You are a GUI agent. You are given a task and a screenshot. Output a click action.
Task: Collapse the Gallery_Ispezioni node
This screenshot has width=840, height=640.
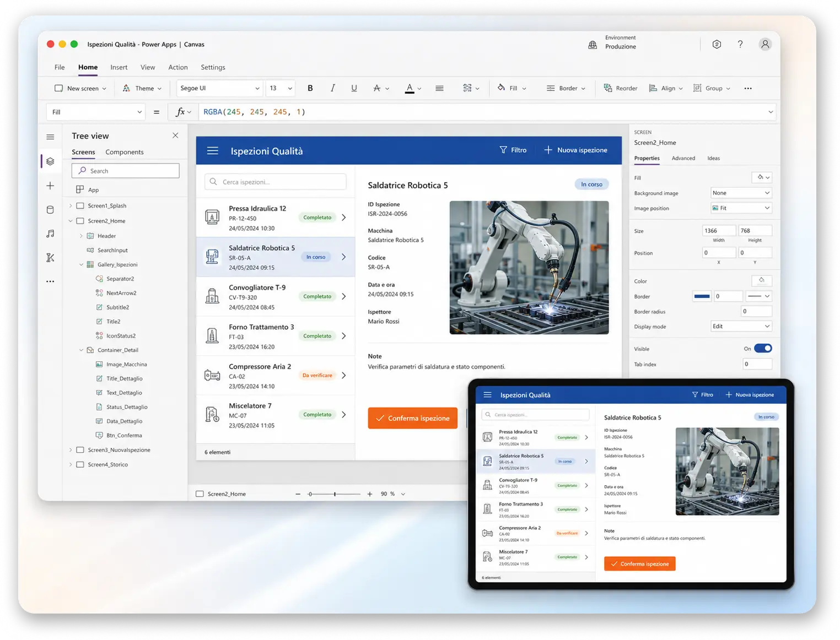81,264
